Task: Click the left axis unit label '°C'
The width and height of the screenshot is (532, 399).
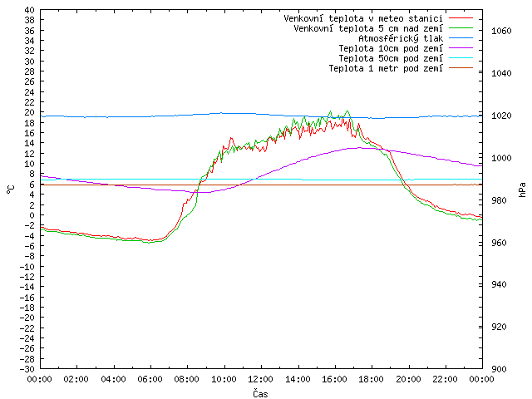Action: (11, 190)
